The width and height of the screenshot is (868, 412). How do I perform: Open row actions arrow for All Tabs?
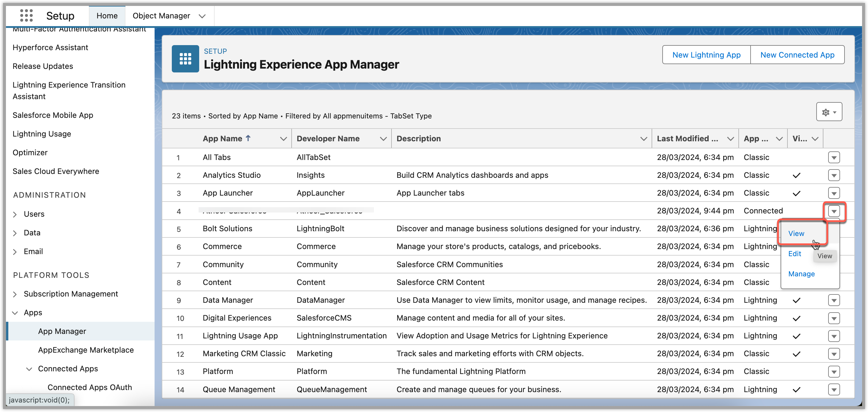[834, 158]
